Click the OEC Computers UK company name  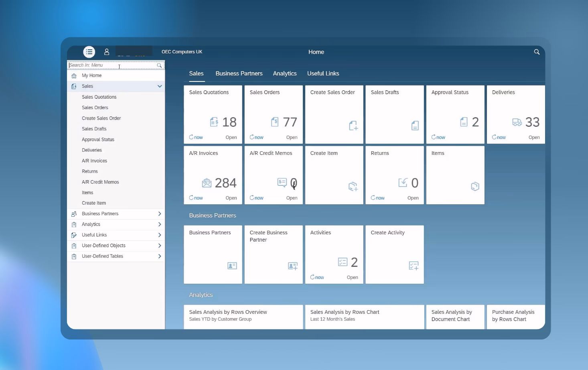[x=182, y=52]
